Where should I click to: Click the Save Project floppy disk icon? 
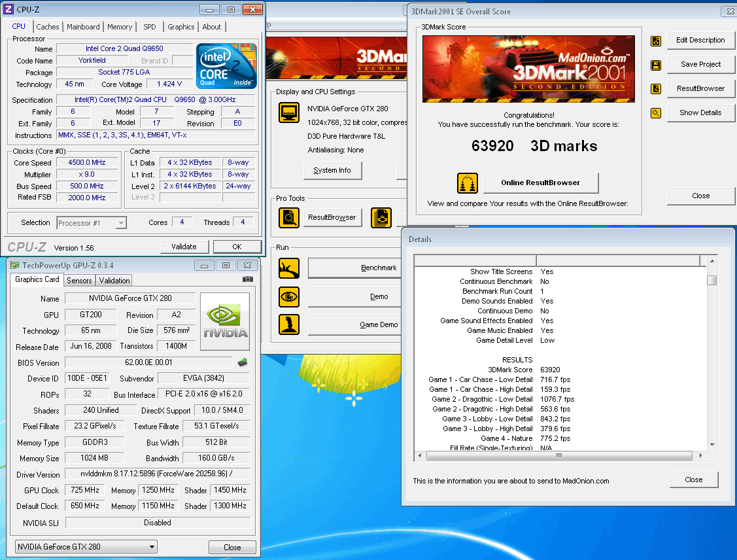[x=656, y=65]
